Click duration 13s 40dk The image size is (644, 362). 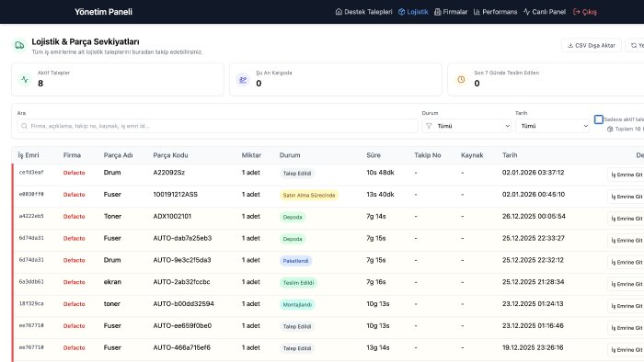[380, 195]
